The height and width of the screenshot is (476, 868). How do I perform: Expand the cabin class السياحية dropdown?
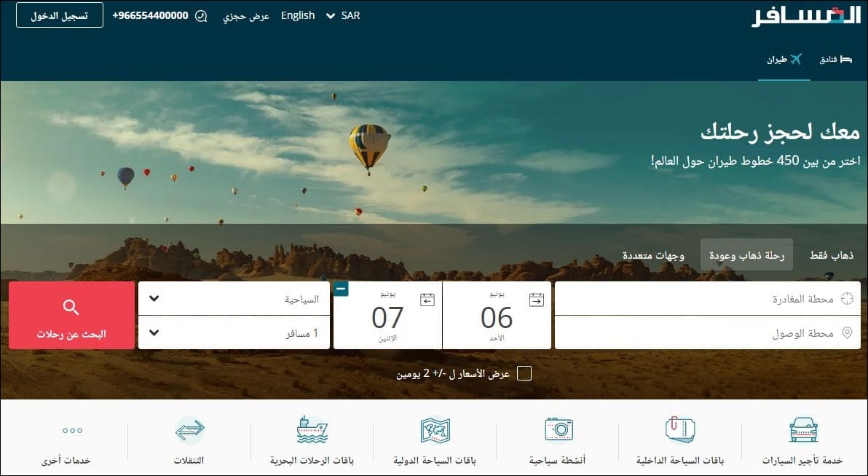234,299
